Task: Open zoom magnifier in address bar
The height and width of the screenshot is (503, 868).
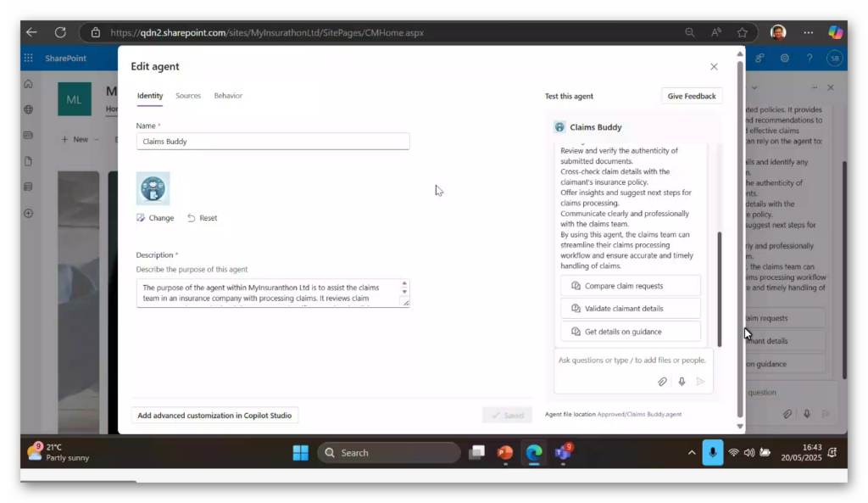Action: click(690, 33)
